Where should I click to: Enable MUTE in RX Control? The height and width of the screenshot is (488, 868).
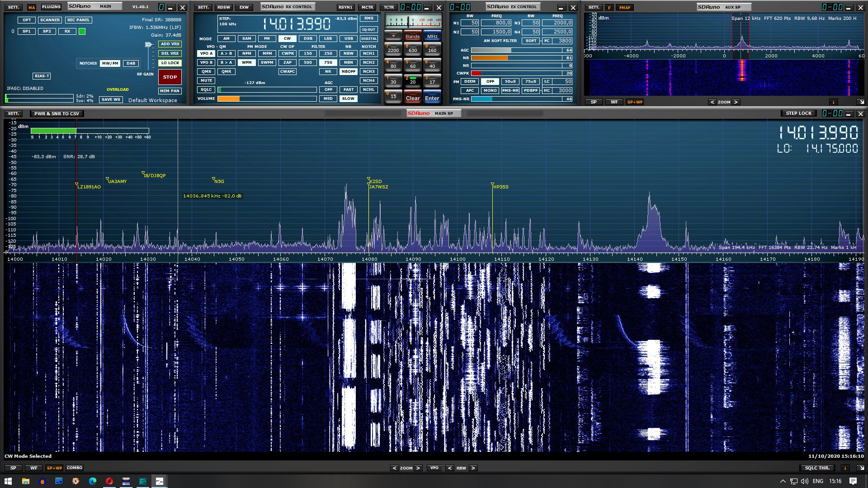206,80
